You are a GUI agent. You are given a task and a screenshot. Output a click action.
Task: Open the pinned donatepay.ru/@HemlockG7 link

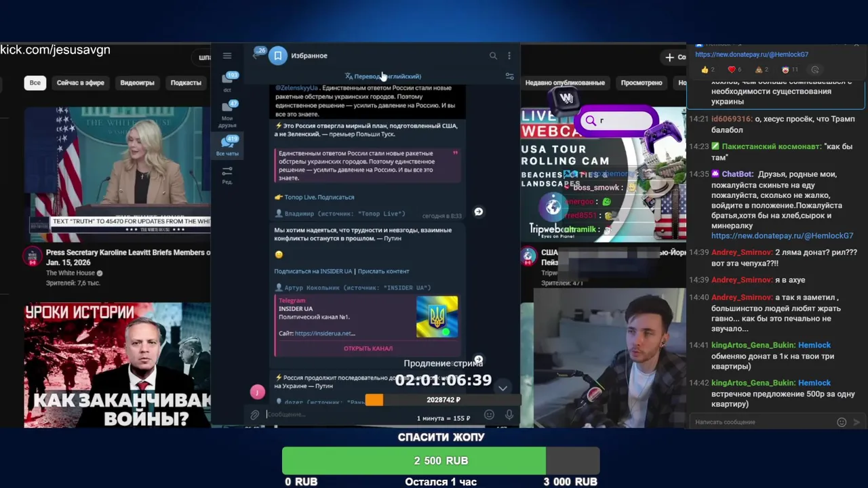coord(751,54)
